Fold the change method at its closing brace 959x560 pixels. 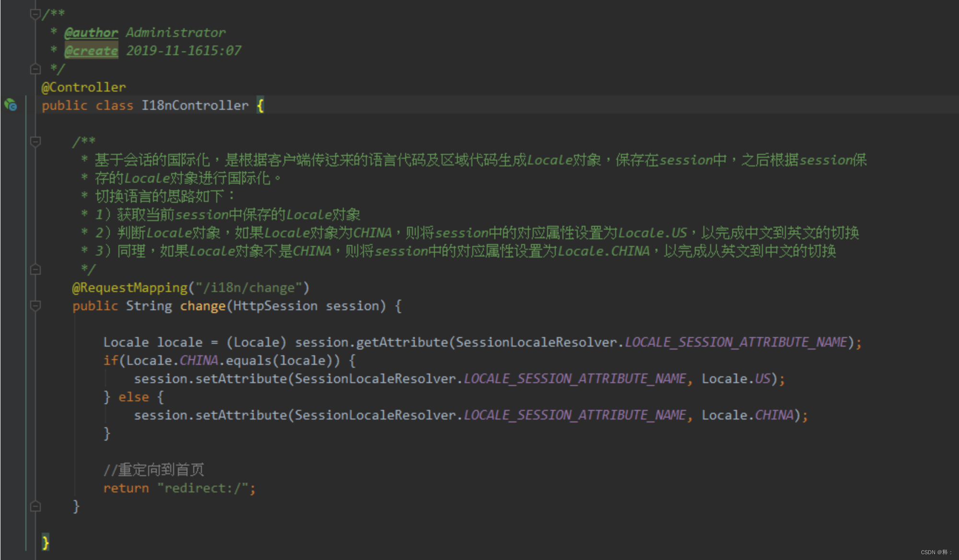35,506
